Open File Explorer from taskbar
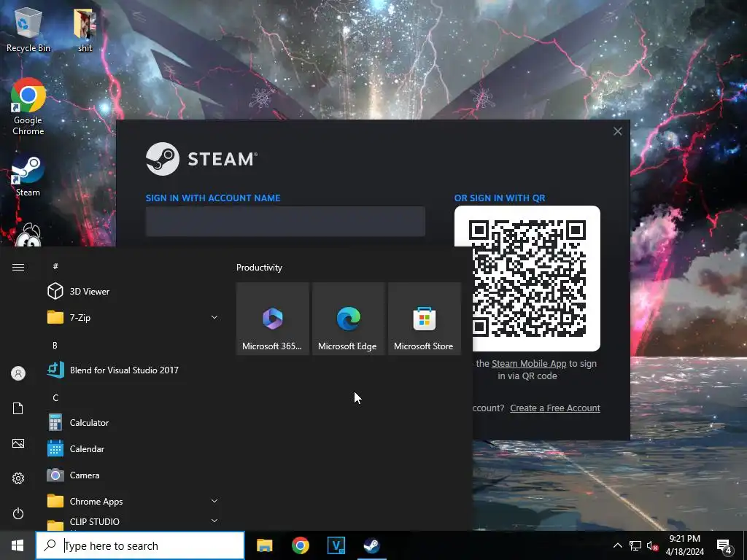This screenshot has height=560, width=747. (x=264, y=545)
